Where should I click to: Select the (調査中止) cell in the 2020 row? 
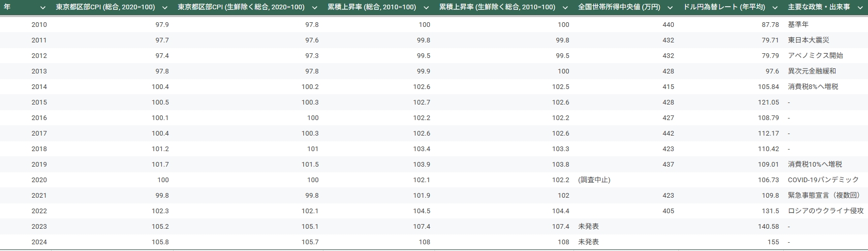tap(594, 180)
